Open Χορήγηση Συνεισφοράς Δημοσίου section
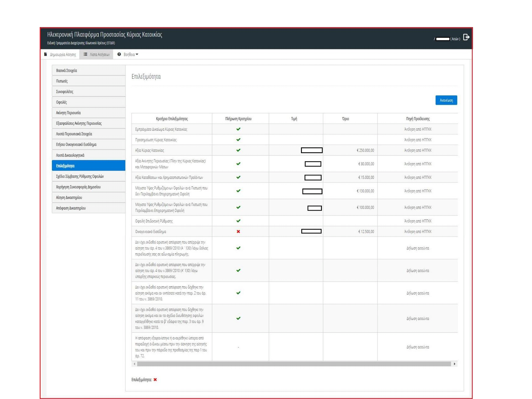This screenshot has height=399, width=532. 89,187
